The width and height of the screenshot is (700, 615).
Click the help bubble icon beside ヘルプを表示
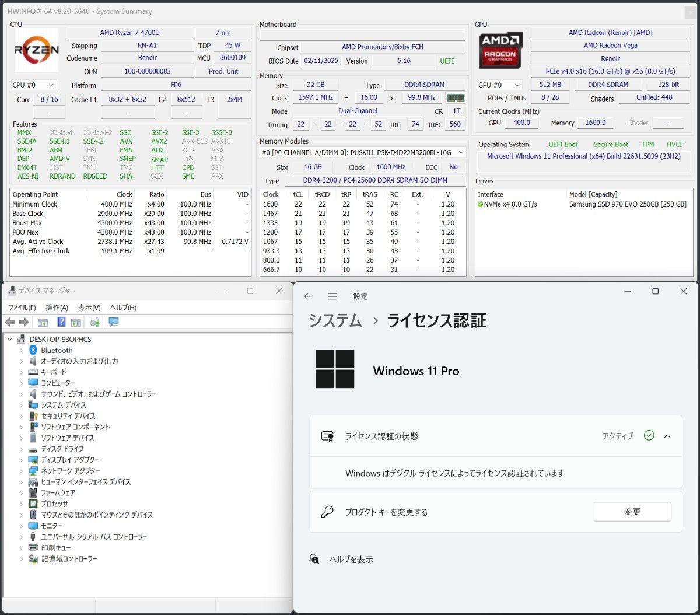[x=314, y=559]
